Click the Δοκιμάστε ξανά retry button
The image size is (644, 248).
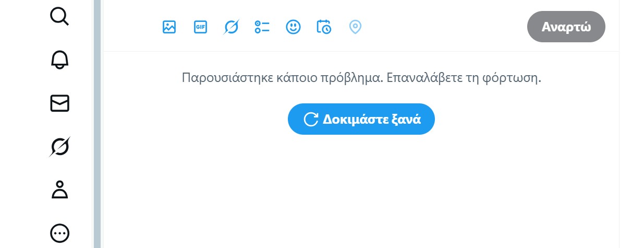(361, 119)
